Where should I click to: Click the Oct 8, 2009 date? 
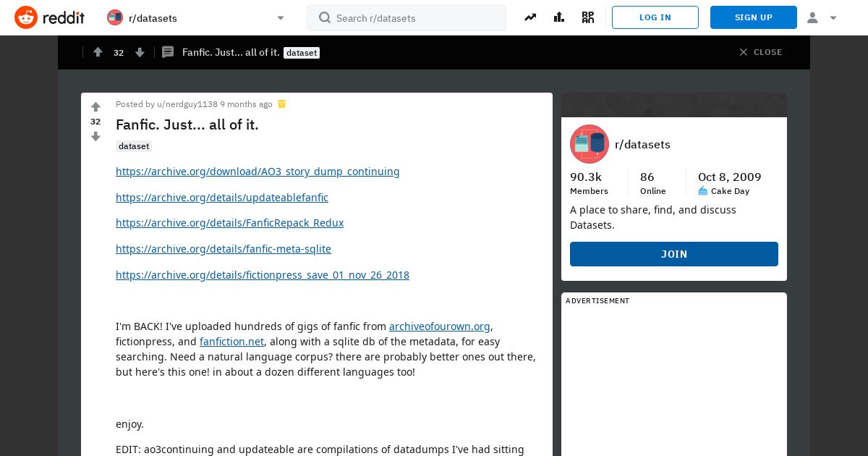click(729, 177)
